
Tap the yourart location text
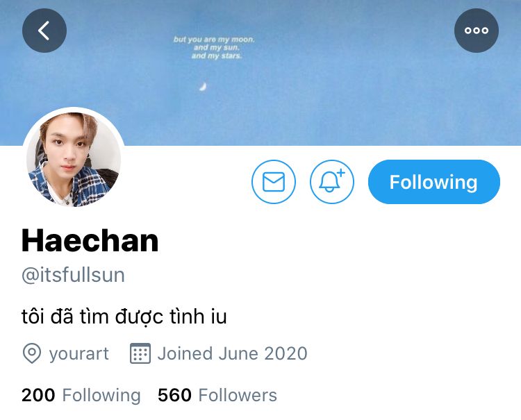tap(79, 353)
